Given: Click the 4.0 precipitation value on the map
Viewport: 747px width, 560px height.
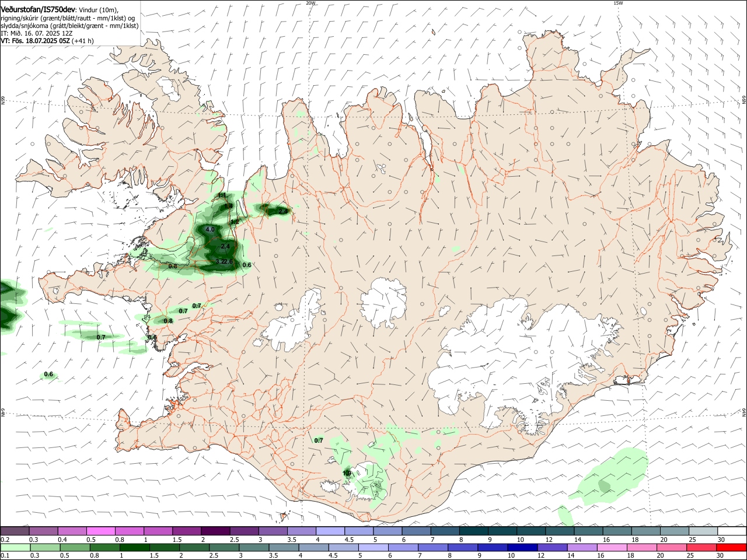Looking at the screenshot, I should tap(210, 230).
